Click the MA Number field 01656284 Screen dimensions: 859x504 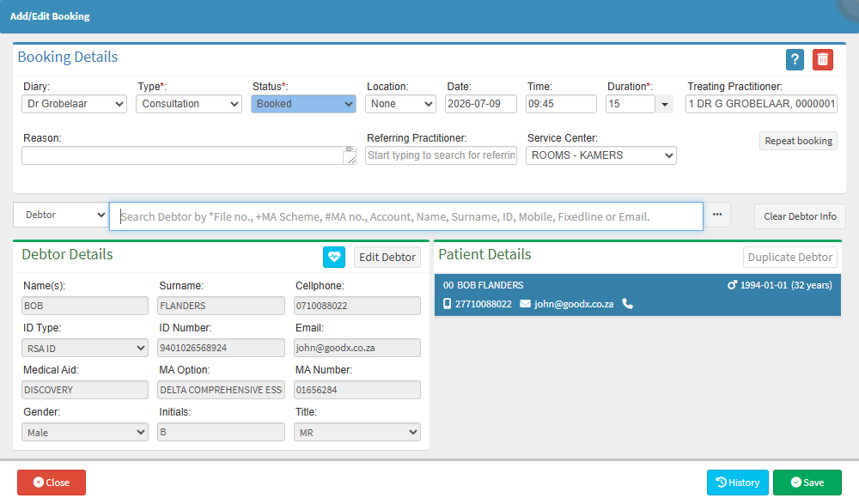tap(357, 390)
